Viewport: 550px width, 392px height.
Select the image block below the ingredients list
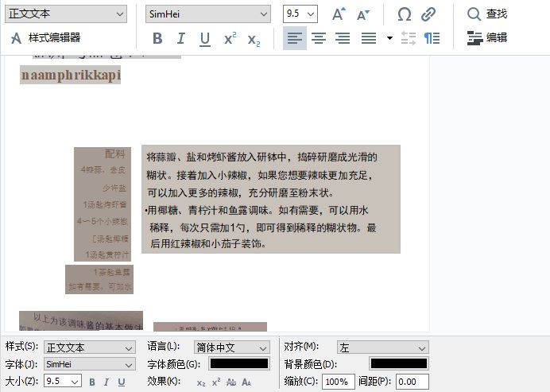point(99,279)
